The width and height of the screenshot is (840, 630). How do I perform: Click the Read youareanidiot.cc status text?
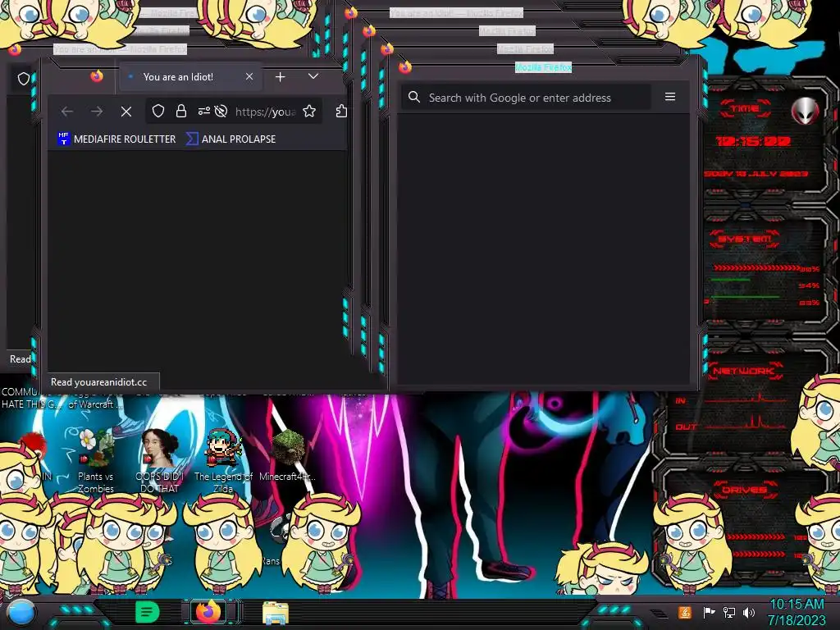pos(98,382)
